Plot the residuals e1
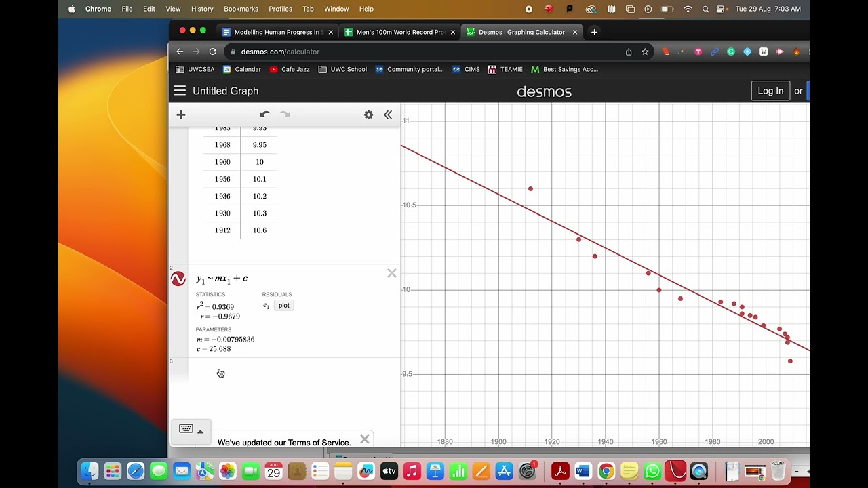The width and height of the screenshot is (868, 488). pos(284,306)
